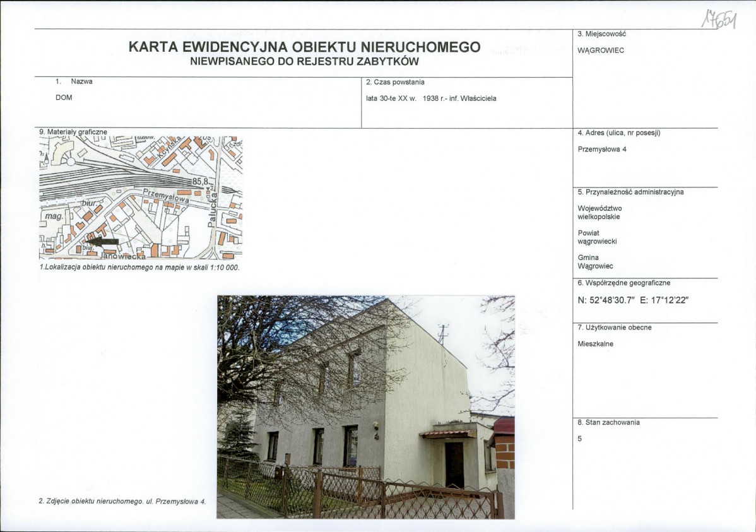
Task: Click the 'Województwo' label
Action: tap(599, 208)
